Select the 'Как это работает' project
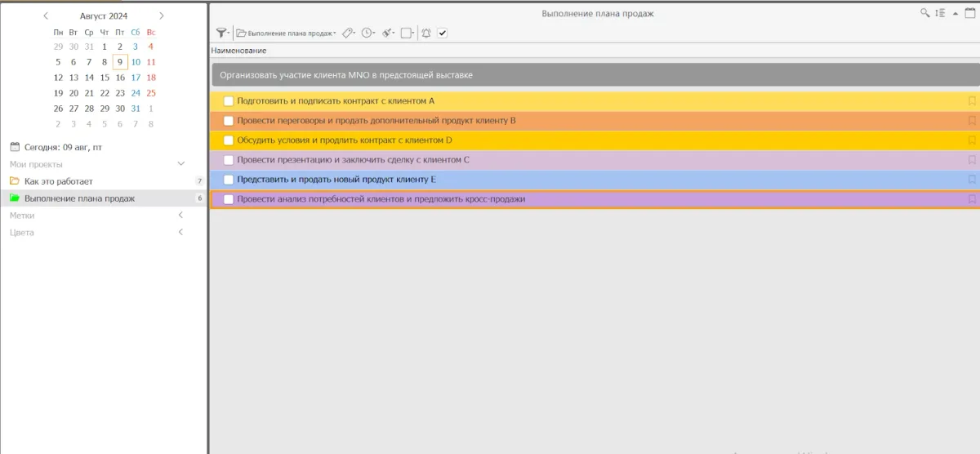Screen dimensions: 980x454 (x=59, y=181)
